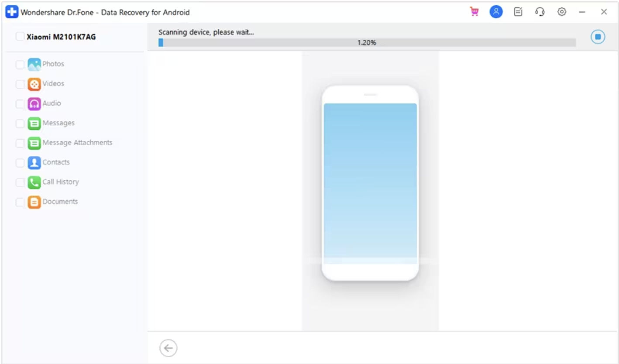Screen dimensions: 619x364
Task: Click the Dr.Fone app logo
Action: pyautogui.click(x=12, y=12)
